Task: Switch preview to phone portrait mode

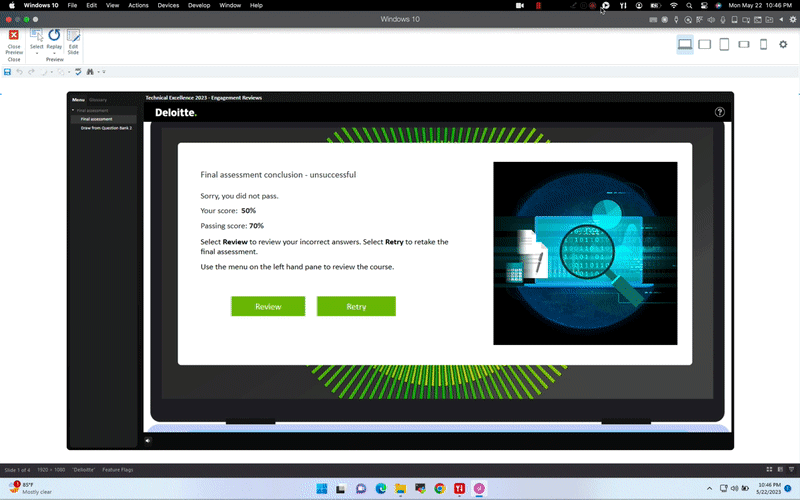Action: 763,44
